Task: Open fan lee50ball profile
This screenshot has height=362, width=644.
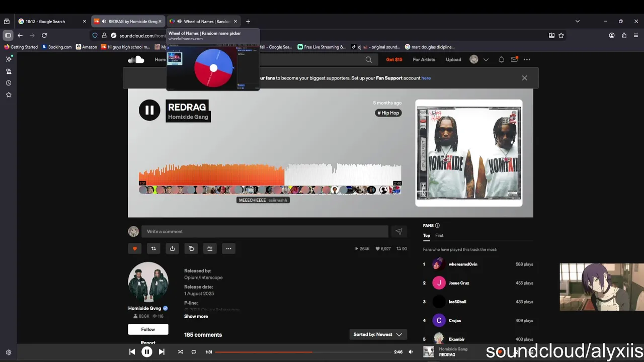Action: pyautogui.click(x=457, y=302)
